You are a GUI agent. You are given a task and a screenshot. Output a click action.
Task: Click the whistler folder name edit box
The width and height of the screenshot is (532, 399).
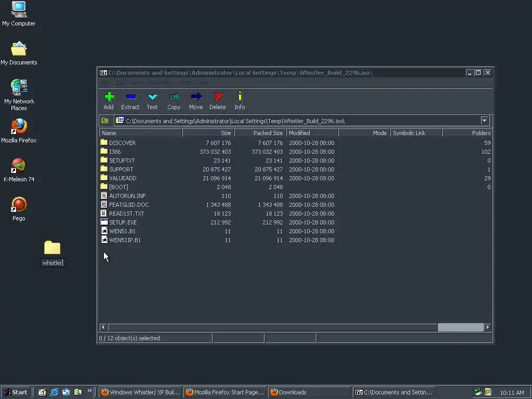coord(52,262)
